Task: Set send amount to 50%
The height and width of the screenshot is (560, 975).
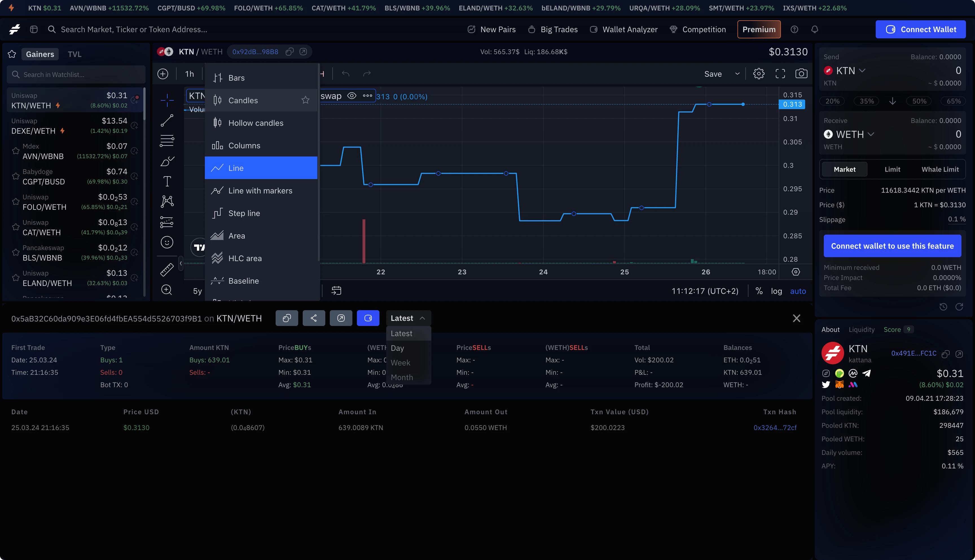Action: (919, 101)
